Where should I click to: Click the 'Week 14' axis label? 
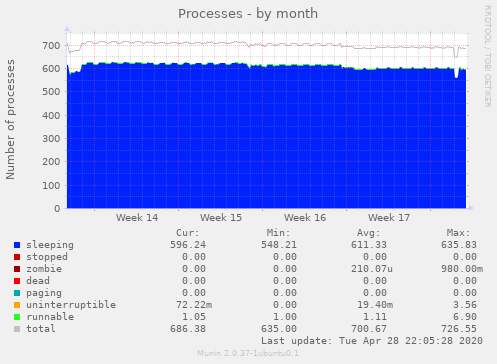pos(137,218)
